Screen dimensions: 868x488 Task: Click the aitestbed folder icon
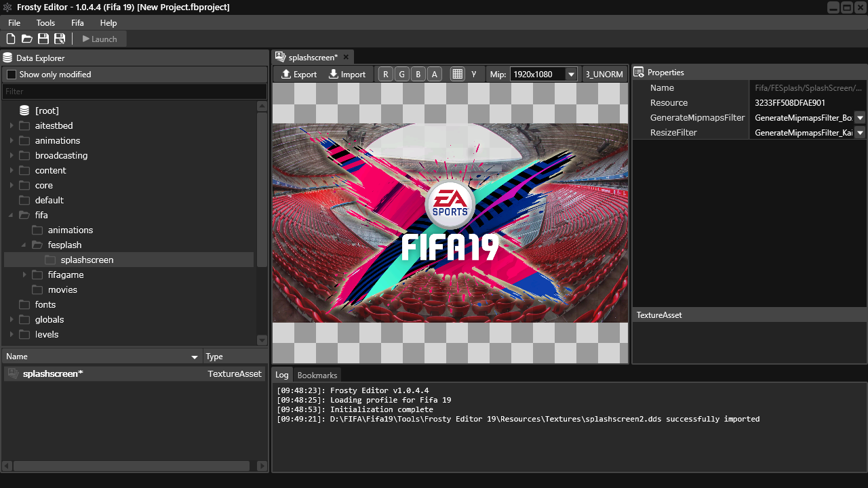pos(24,125)
